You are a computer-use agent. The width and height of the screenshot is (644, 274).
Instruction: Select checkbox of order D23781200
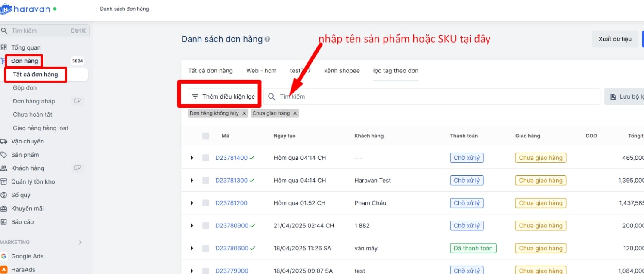click(x=206, y=203)
